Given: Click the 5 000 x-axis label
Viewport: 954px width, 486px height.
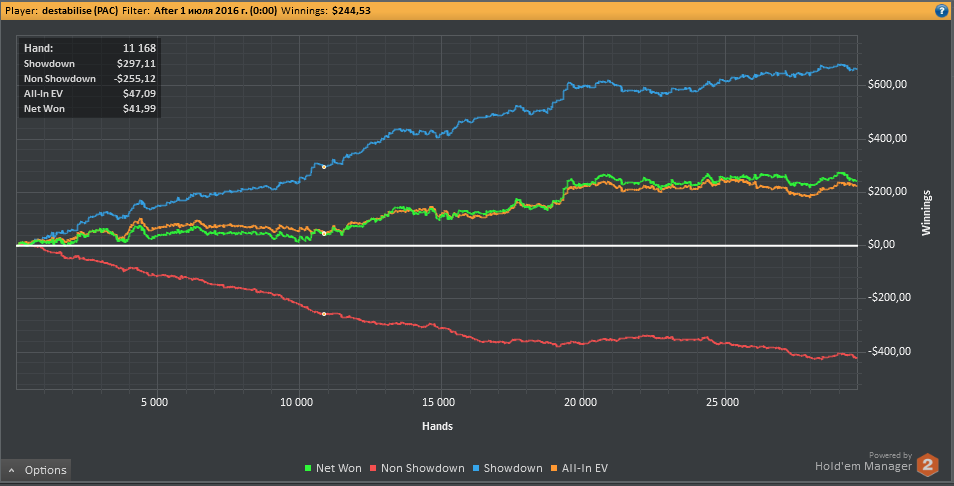Looking at the screenshot, I should pos(156,402).
